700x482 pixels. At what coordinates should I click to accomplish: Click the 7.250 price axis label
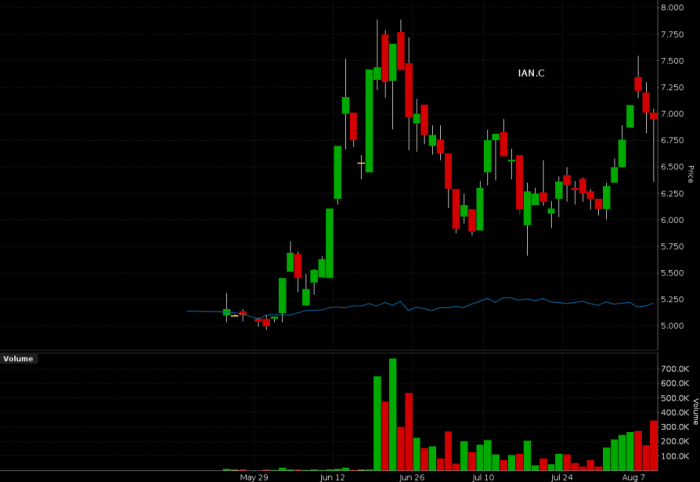click(x=672, y=87)
